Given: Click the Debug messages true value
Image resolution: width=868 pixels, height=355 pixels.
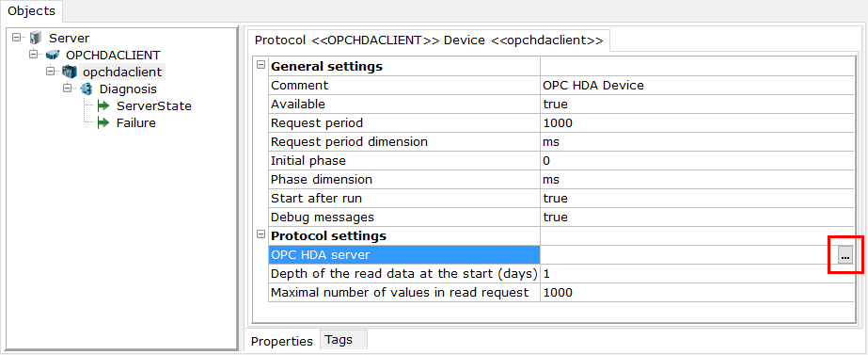Looking at the screenshot, I should [697, 217].
